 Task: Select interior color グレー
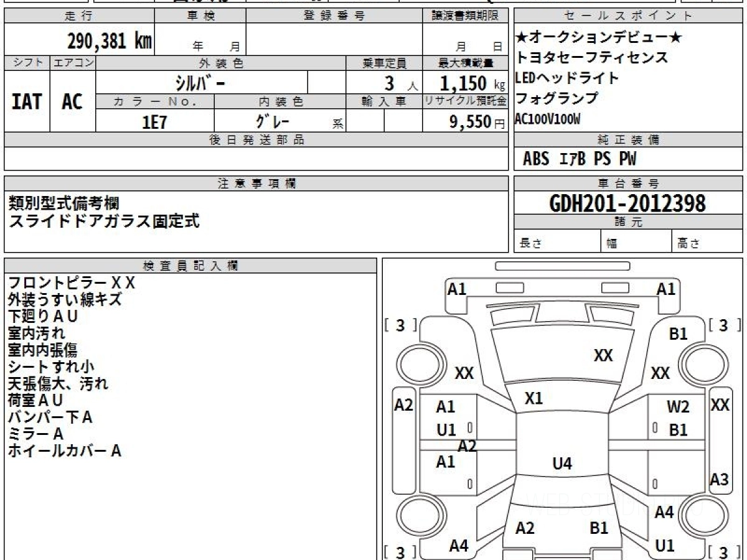point(274,121)
